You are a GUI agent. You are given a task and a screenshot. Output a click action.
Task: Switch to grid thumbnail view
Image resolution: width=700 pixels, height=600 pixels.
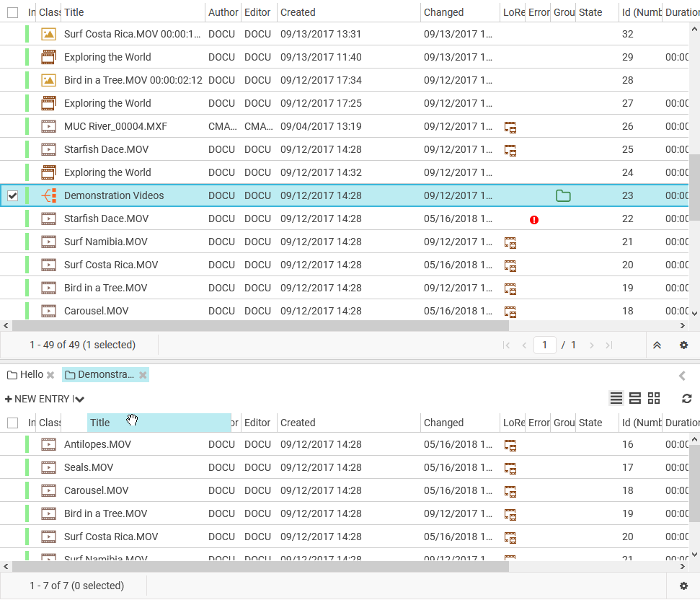[x=654, y=398]
